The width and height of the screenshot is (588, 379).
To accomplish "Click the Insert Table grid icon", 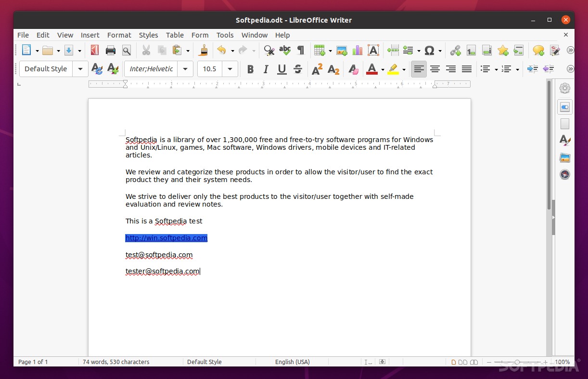I will click(x=319, y=50).
